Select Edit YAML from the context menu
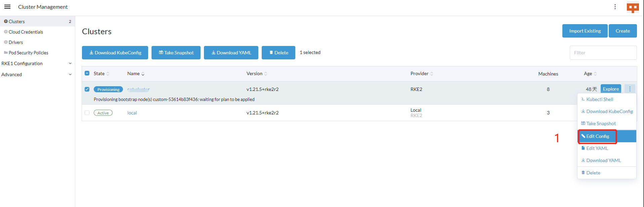644x207 pixels. [607, 148]
